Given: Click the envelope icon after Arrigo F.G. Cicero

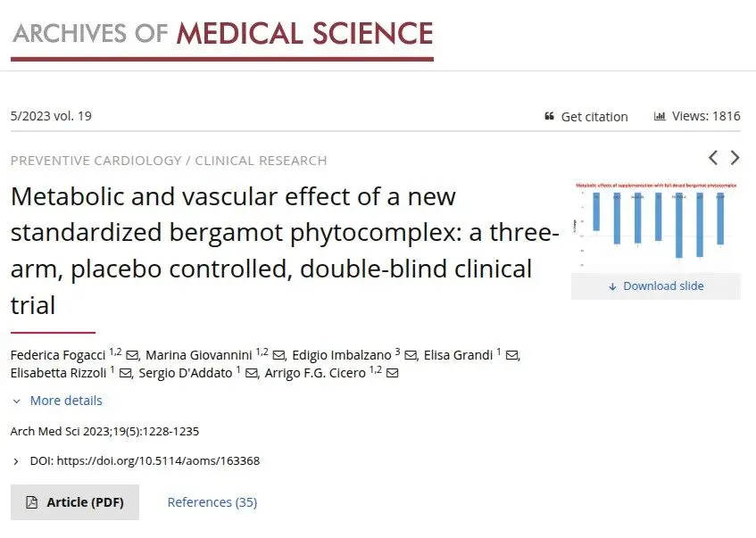Looking at the screenshot, I should click(393, 374).
